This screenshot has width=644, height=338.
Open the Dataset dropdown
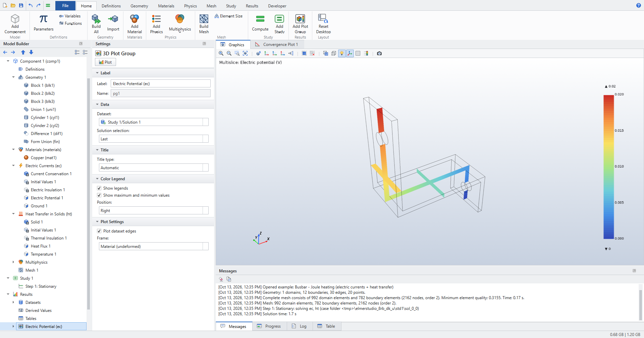pos(154,122)
